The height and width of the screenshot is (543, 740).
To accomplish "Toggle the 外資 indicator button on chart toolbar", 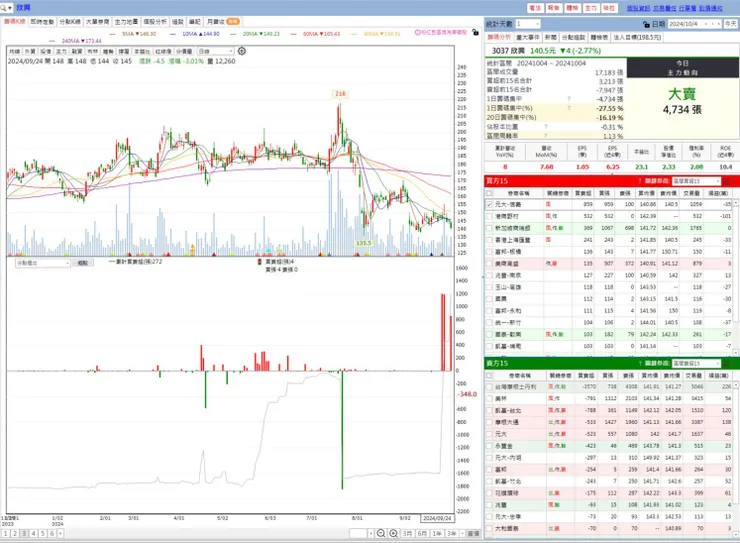I will (x=30, y=51).
